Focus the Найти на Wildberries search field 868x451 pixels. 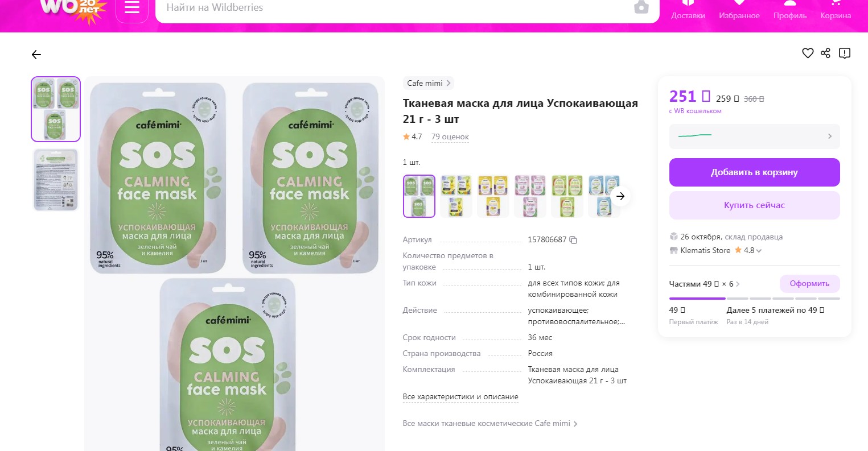pyautogui.click(x=393, y=8)
